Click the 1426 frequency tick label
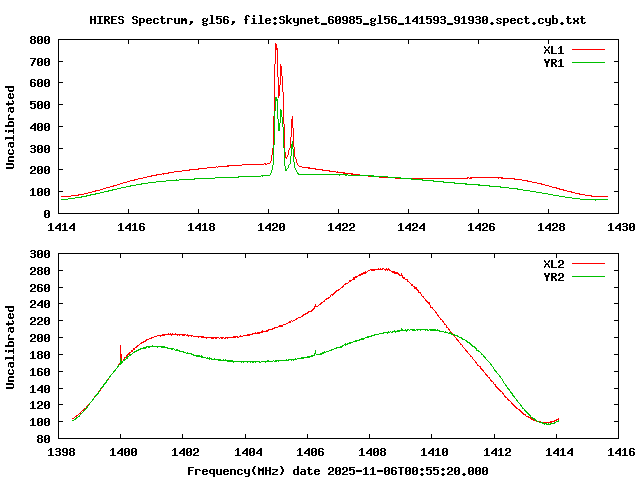This screenshot has height=480, width=640. click(x=481, y=227)
